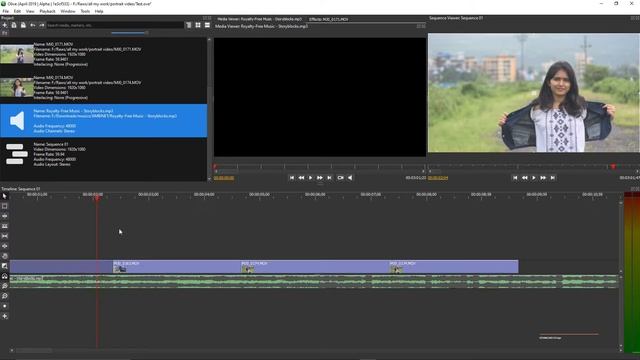The width and height of the screenshot is (640, 360).
Task: Select the Hand tool
Action: tap(4, 256)
